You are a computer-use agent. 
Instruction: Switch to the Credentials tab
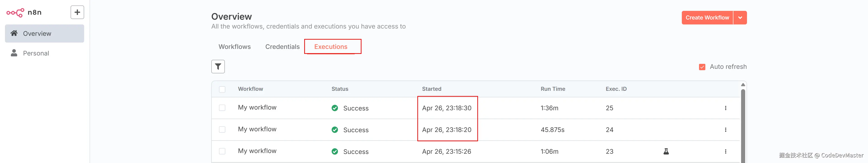[x=282, y=47]
